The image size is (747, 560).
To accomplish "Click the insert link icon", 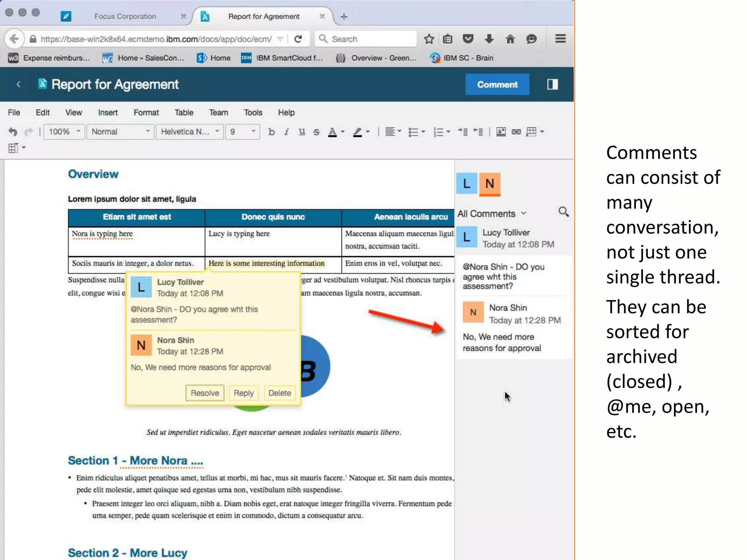I will point(516,132).
